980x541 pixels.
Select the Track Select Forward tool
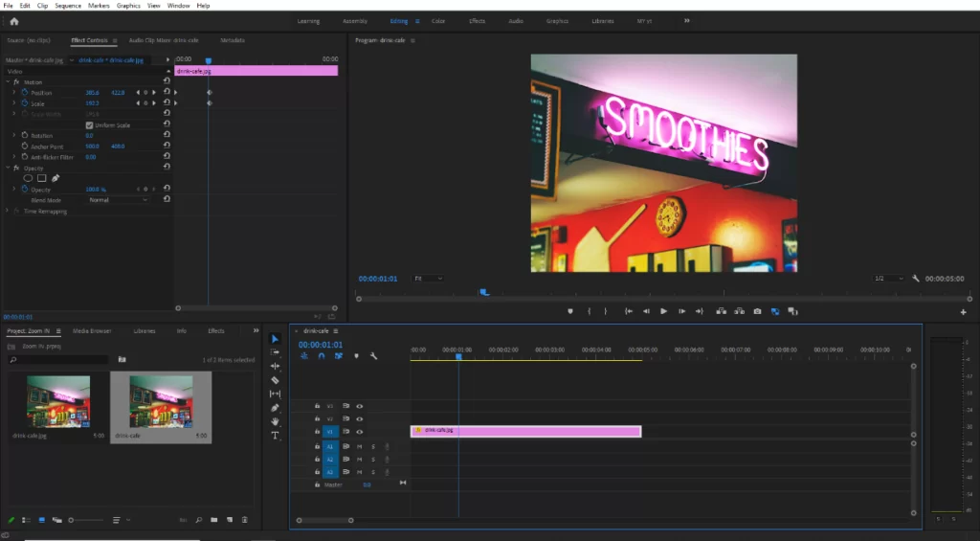pyautogui.click(x=275, y=352)
